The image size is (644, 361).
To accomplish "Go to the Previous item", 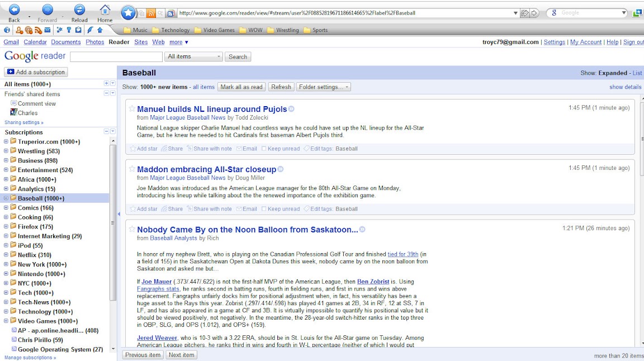I will click(x=143, y=355).
